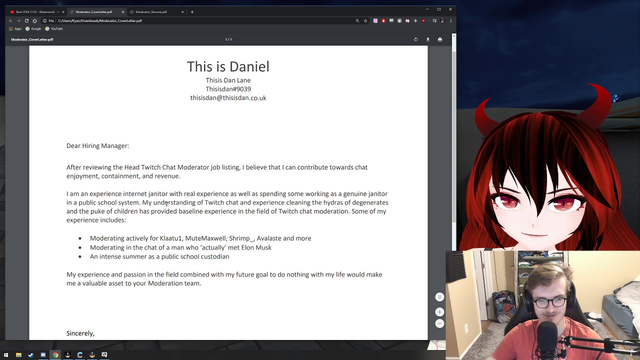Click the address bar file path
Image resolution: width=640 pixels, height=360 pixels.
[100, 21]
